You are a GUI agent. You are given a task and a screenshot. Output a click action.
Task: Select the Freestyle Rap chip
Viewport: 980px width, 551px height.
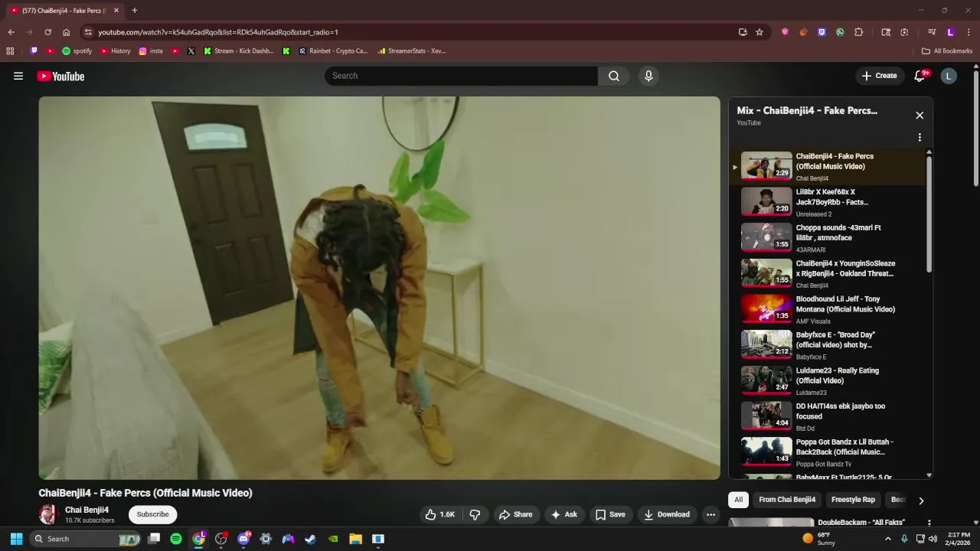(x=853, y=500)
